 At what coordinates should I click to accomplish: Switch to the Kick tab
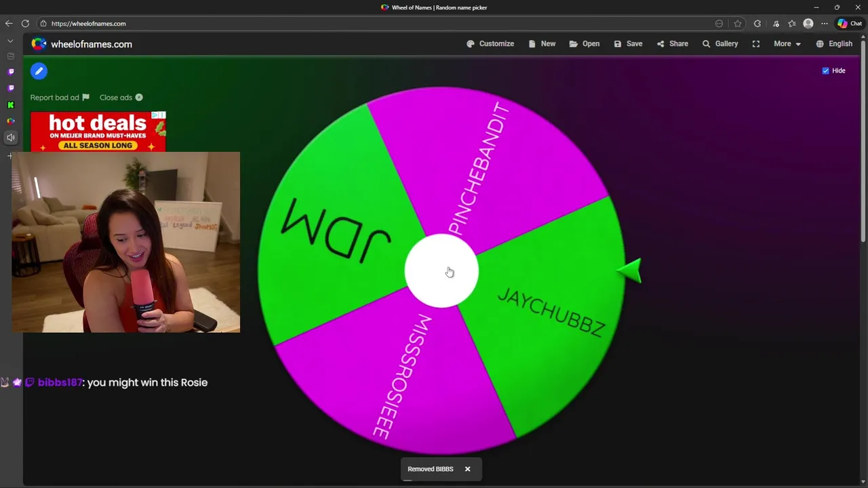(x=10, y=105)
